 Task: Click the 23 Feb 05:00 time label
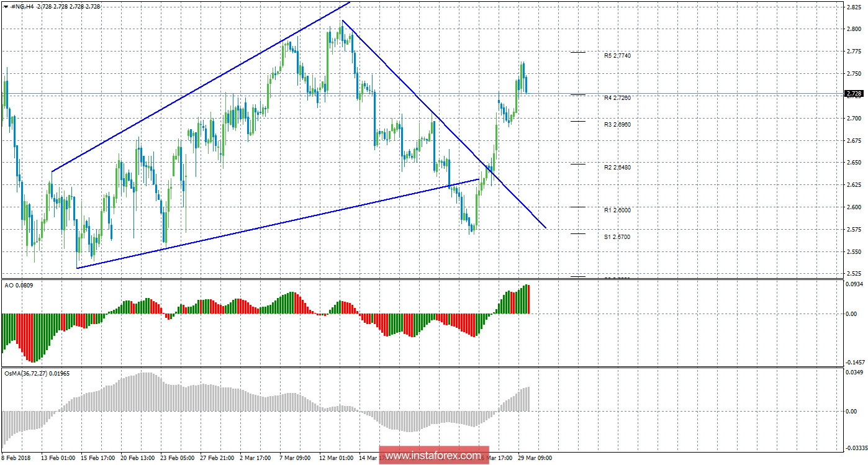click(178, 458)
